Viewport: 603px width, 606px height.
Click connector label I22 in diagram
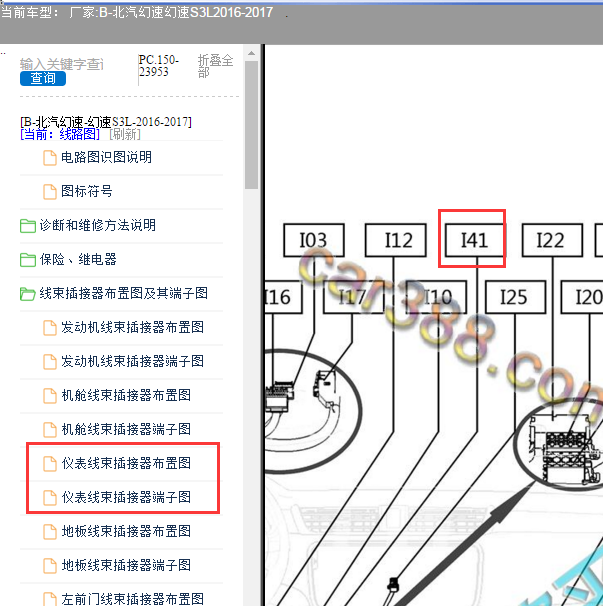(552, 240)
